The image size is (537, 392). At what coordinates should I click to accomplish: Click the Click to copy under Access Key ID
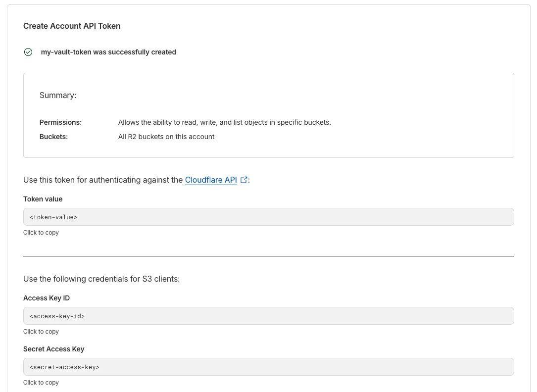(x=41, y=331)
